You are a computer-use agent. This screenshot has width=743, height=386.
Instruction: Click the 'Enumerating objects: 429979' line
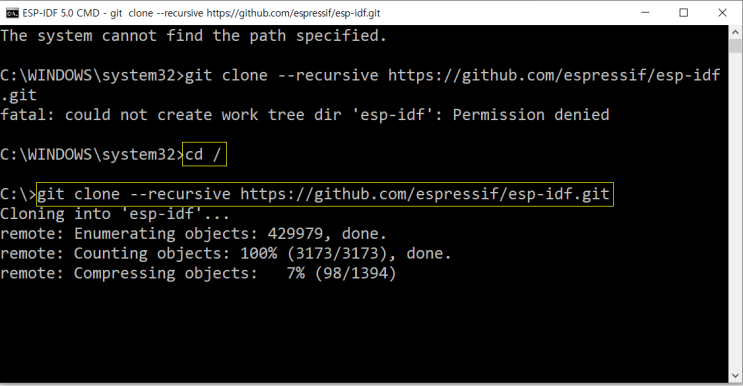click(x=193, y=233)
